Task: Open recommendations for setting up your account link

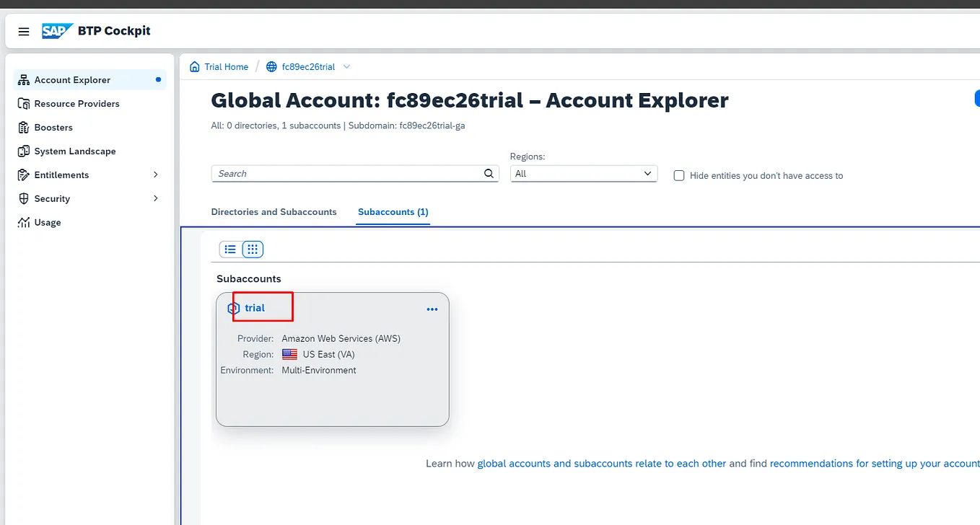Action: point(875,464)
